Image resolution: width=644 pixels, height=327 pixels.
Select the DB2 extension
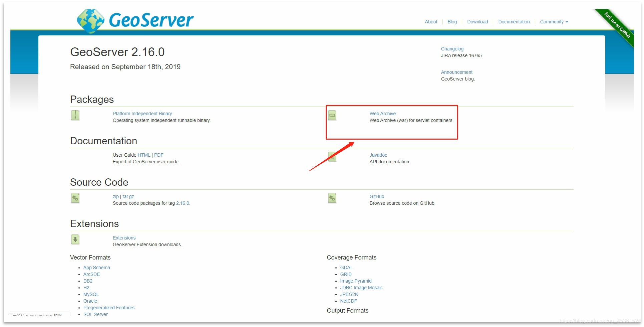tap(88, 281)
